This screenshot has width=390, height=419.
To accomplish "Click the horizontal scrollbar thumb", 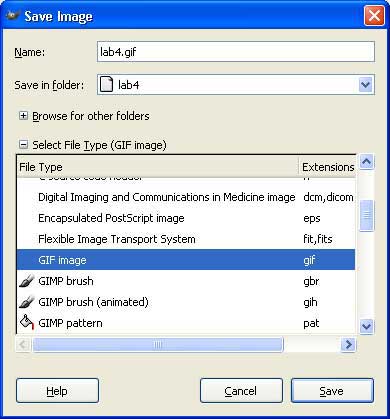I will (x=158, y=344).
